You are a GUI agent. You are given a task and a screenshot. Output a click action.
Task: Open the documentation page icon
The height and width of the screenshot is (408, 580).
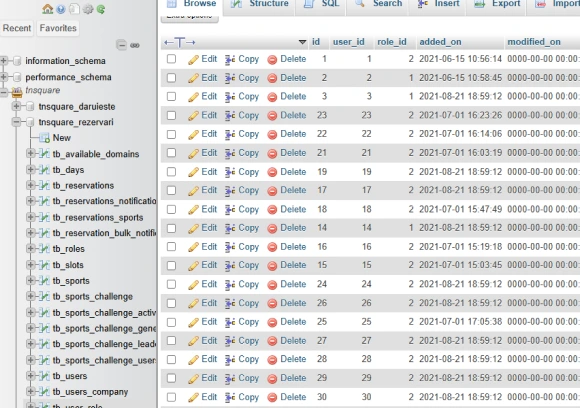[74, 9]
